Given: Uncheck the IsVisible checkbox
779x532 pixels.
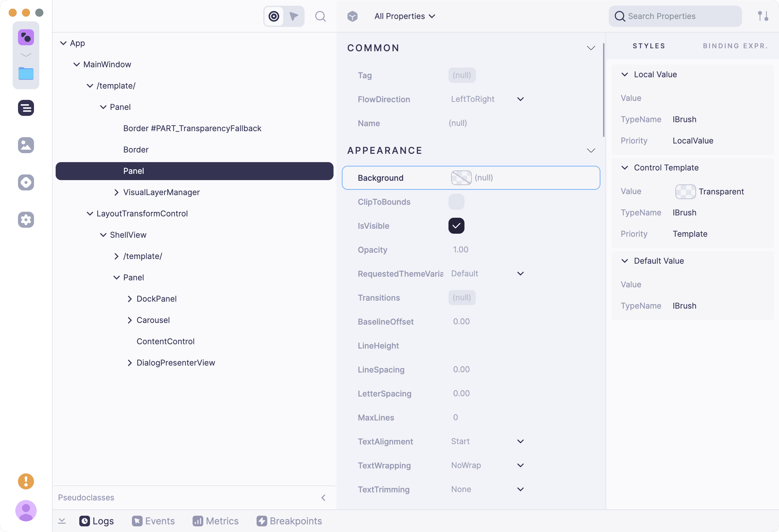Looking at the screenshot, I should point(456,226).
